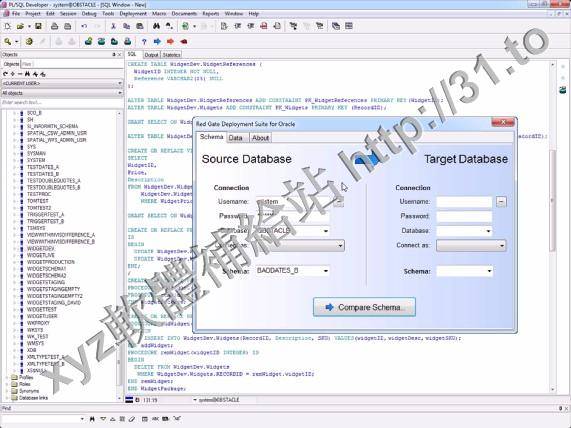The image size is (571, 428).
Task: Click the New document toolbar icon
Action: click(7, 26)
